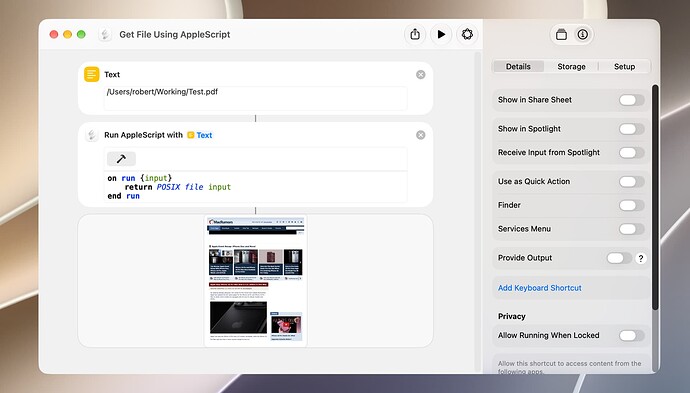Screen dimensions: 690x393
Task: Toggle Show in Spotlight switch
Action: 631,129
